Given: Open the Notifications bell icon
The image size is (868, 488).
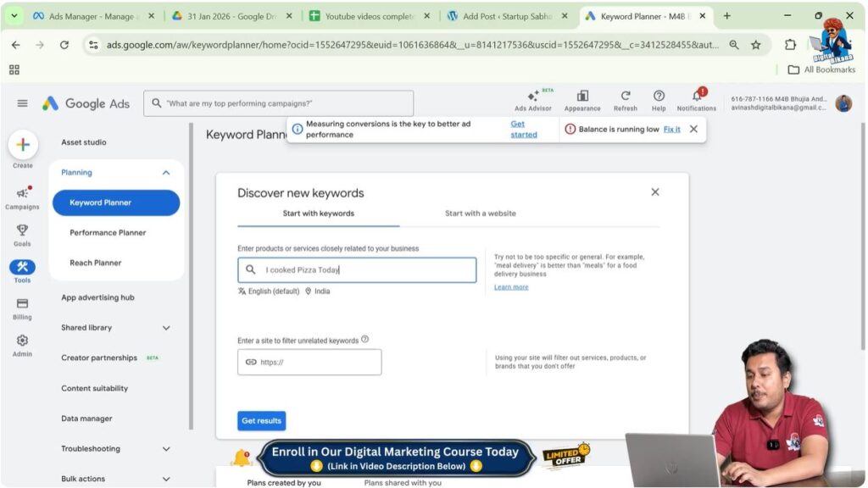Looking at the screenshot, I should (697, 97).
